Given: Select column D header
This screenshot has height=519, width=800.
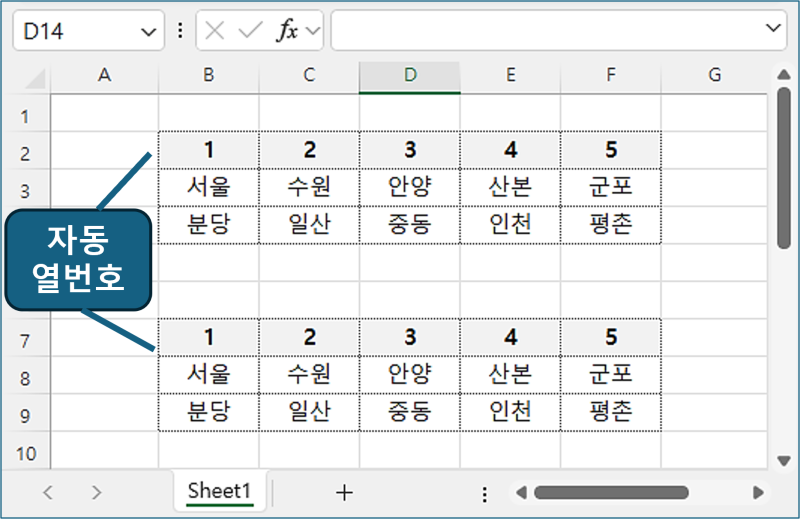Looking at the screenshot, I should tap(410, 75).
